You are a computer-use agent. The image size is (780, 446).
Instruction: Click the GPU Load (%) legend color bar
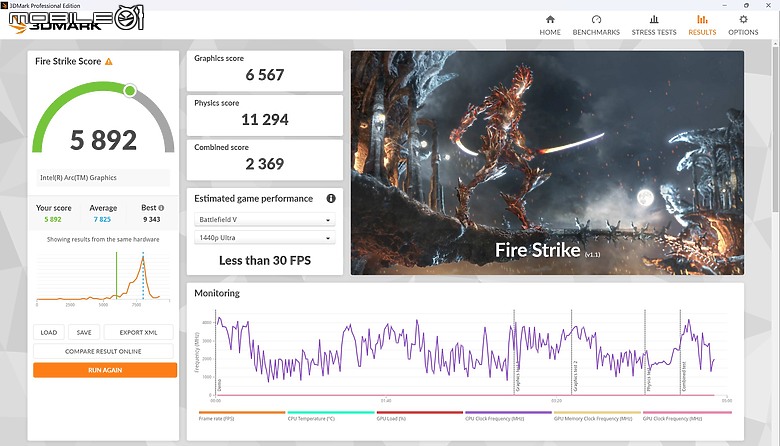[420, 412]
